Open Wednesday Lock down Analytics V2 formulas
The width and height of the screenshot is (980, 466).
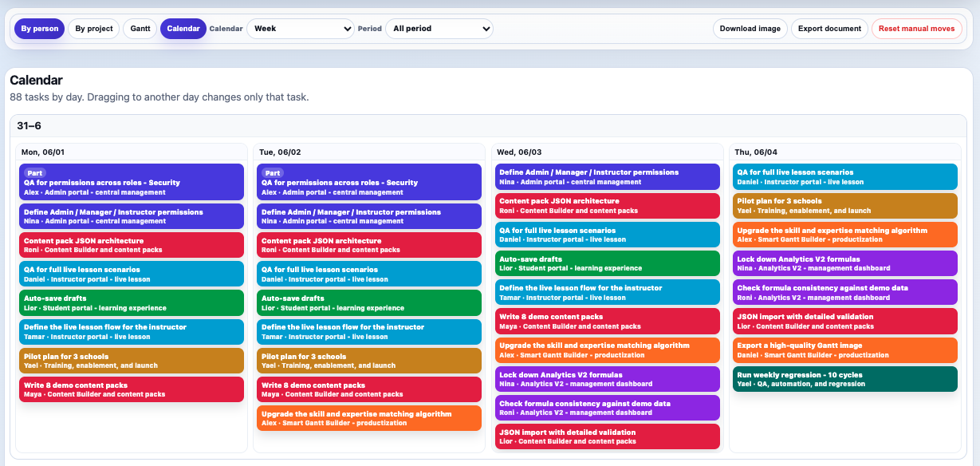pos(607,378)
